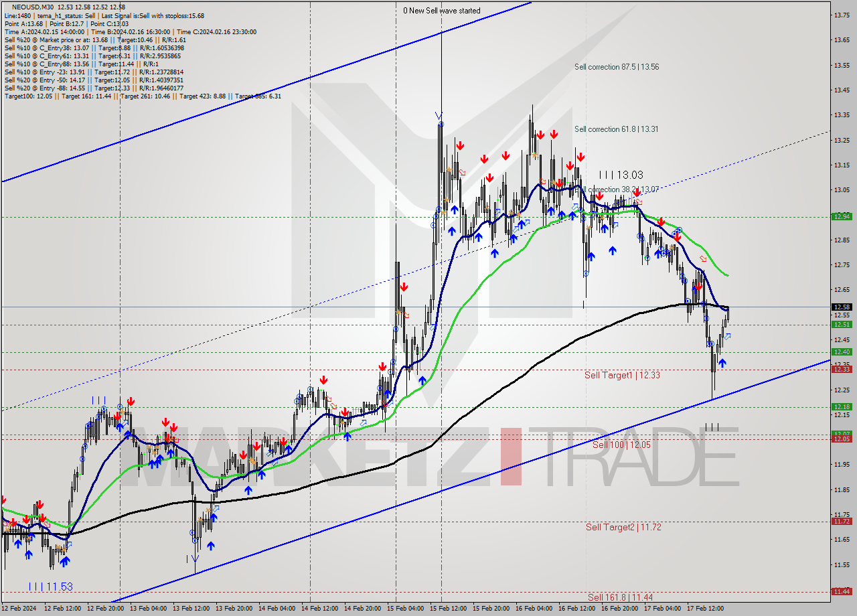
Task: Click the 13.75 price axis label
Action: [842, 15]
